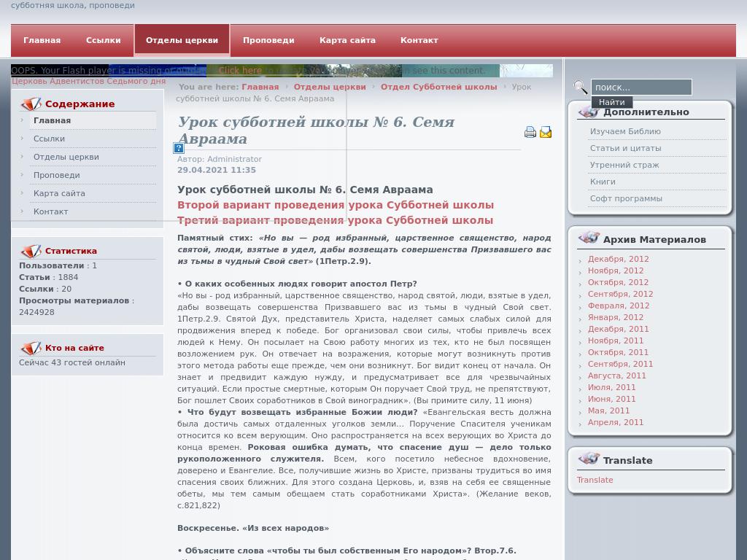Open the email article icon
Screen dimensions: 747x560
(546, 132)
